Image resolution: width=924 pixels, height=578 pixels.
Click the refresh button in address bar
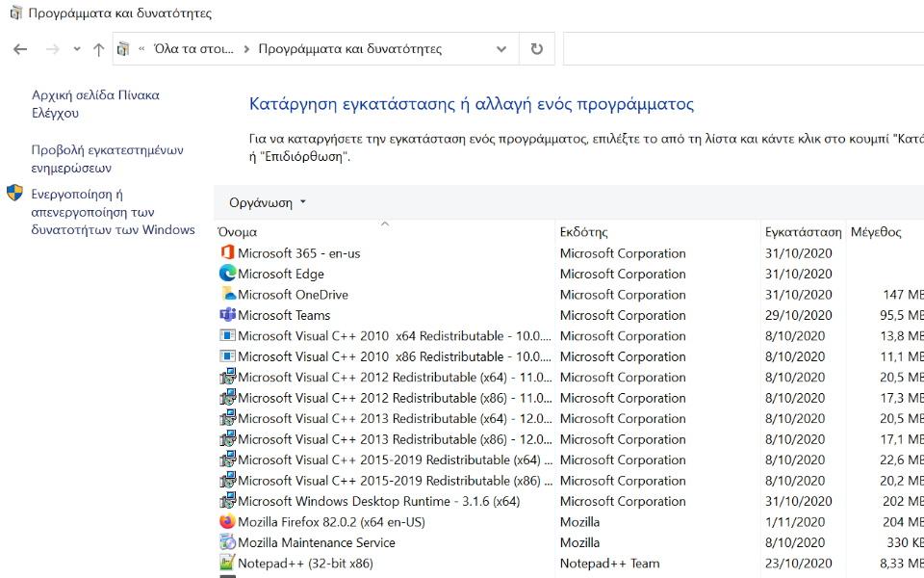[x=536, y=49]
